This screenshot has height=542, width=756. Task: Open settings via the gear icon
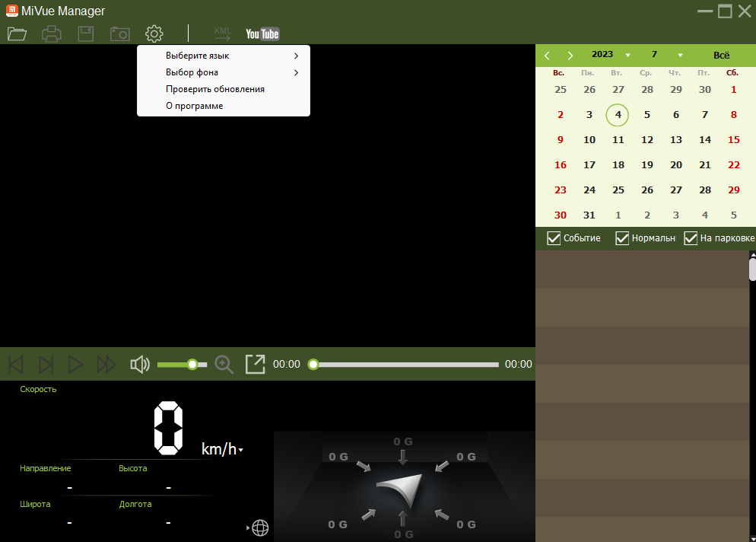[x=154, y=33]
